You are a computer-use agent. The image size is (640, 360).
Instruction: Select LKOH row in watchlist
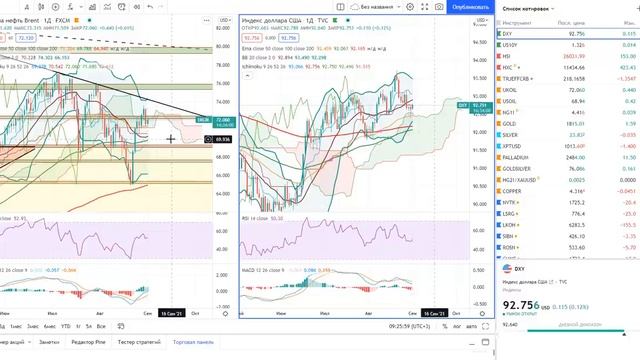tap(568, 225)
